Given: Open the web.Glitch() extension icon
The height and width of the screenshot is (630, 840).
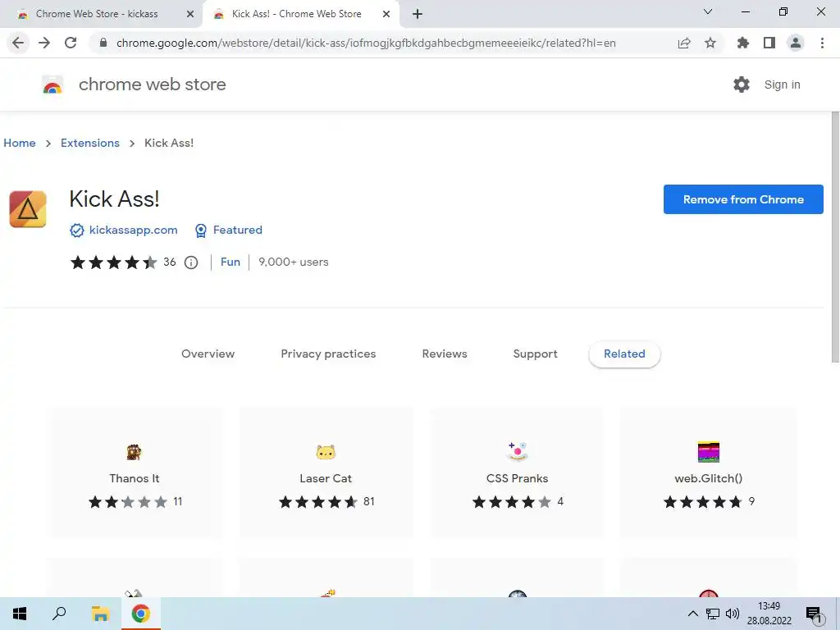Looking at the screenshot, I should point(708,452).
